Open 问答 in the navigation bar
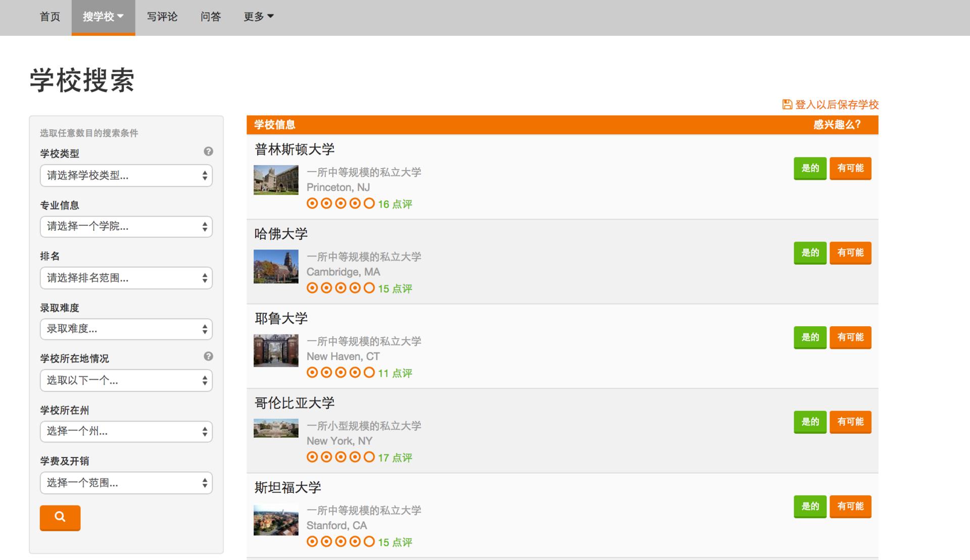 tap(211, 17)
